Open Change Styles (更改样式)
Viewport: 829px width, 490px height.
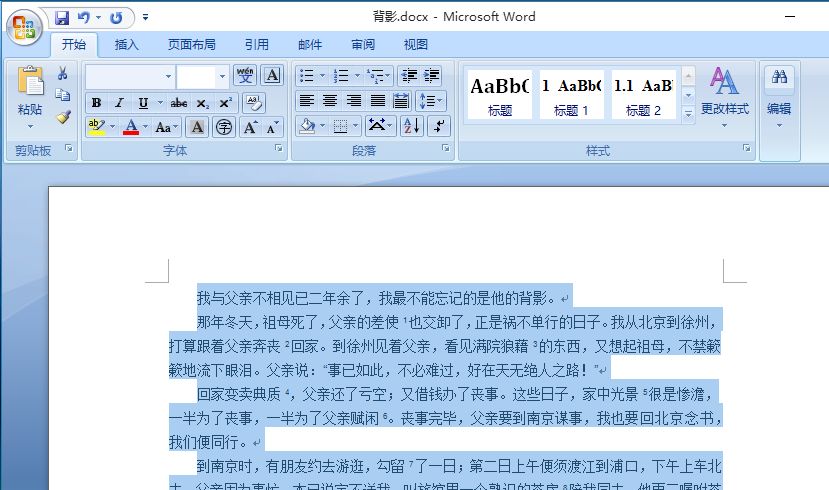tap(724, 97)
